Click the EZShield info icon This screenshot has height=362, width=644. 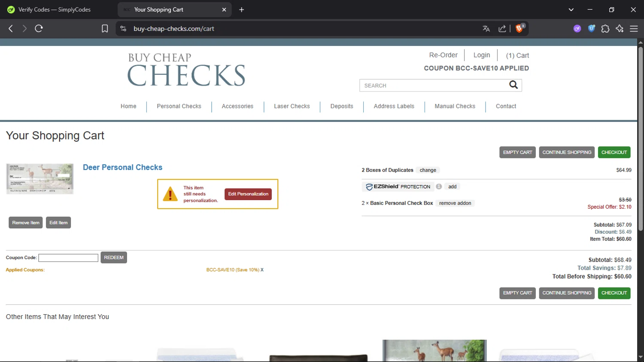439,186
